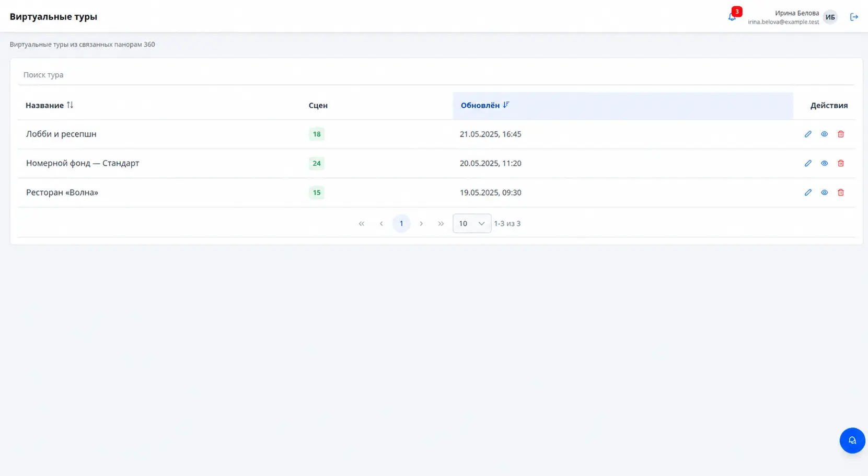Sort by Название column
Viewport: 868px width, 476px height.
click(50, 105)
